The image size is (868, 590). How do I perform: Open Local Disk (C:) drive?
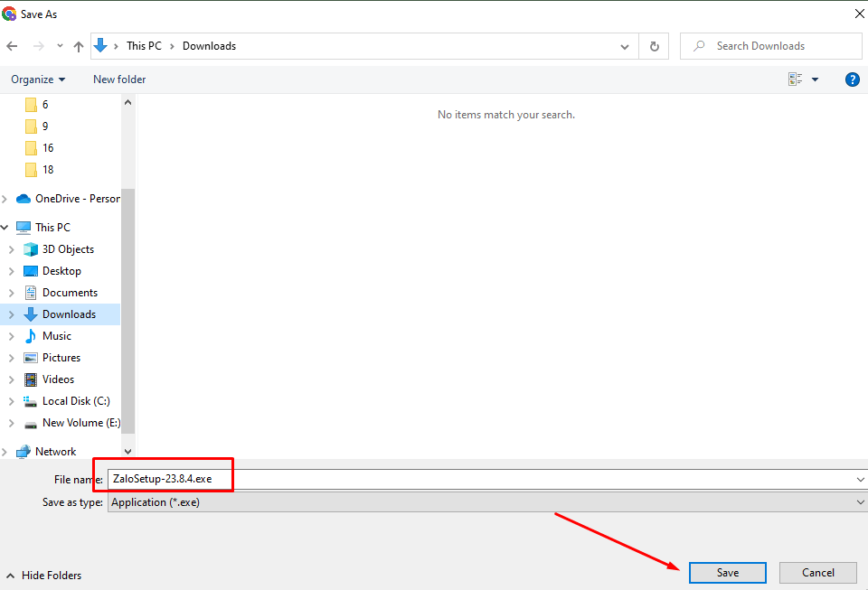pyautogui.click(x=76, y=401)
